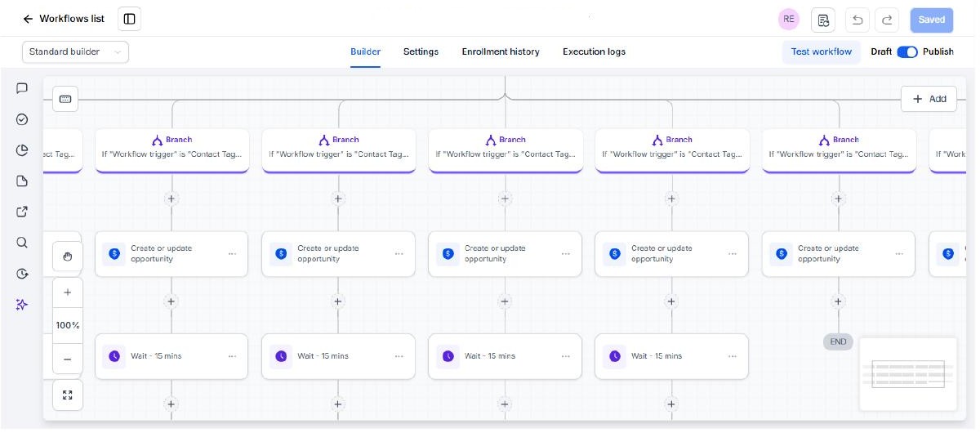Switch to the Settings tab

pyautogui.click(x=421, y=51)
